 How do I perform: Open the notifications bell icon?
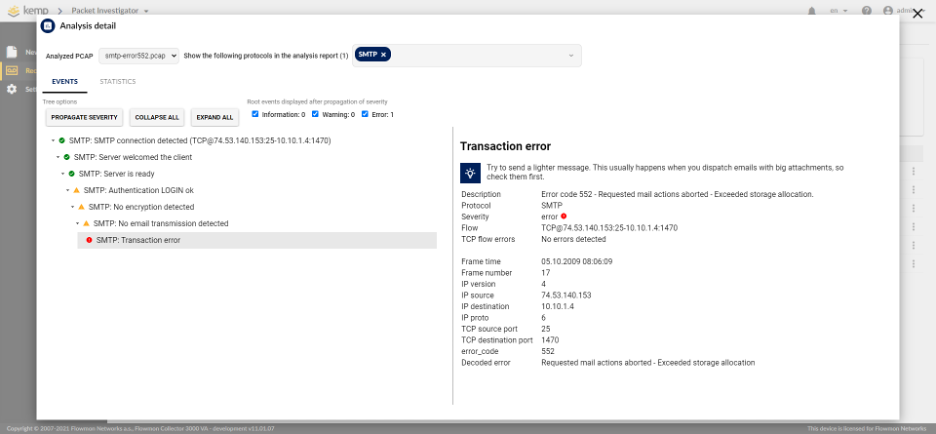(812, 11)
